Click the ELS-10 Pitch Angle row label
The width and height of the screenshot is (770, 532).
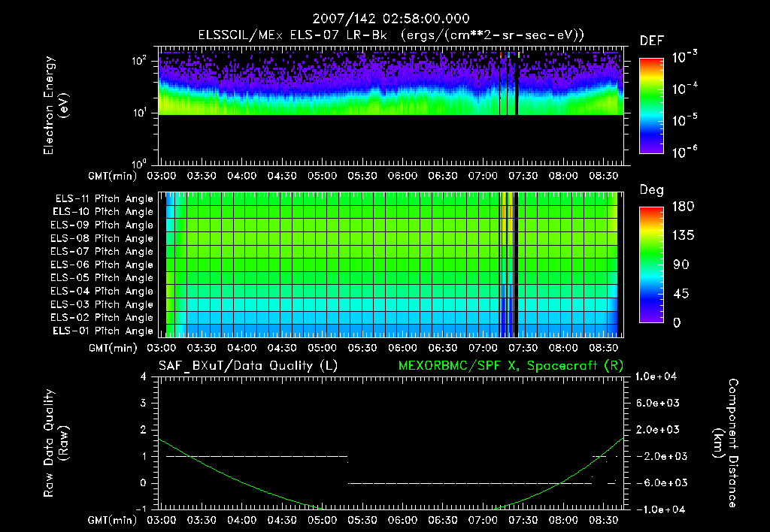(x=103, y=212)
